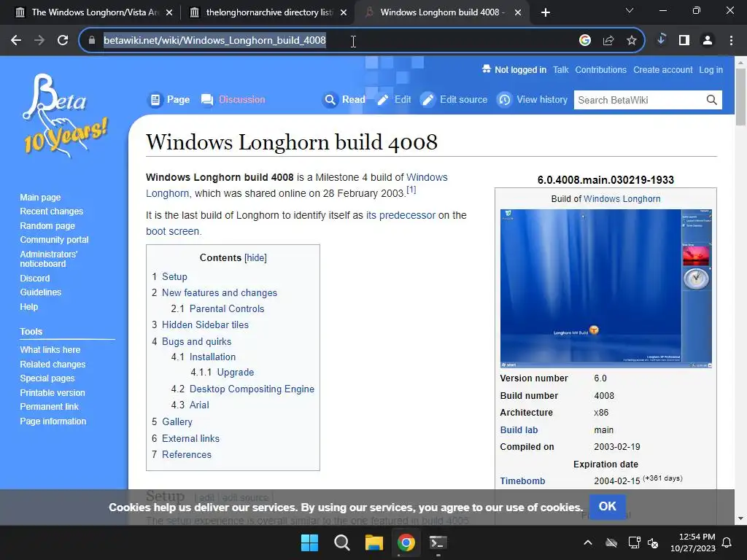Toggle the browser side panel icon

pyautogui.click(x=684, y=40)
